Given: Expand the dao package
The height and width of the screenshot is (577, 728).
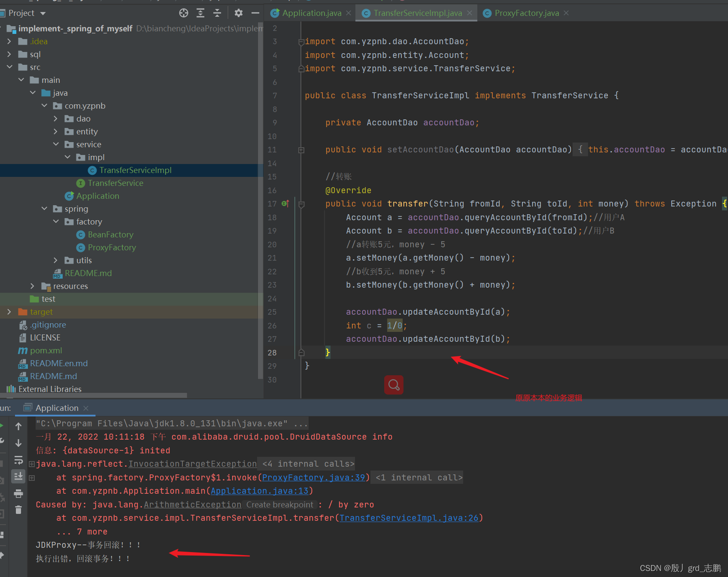Looking at the screenshot, I should point(55,118).
